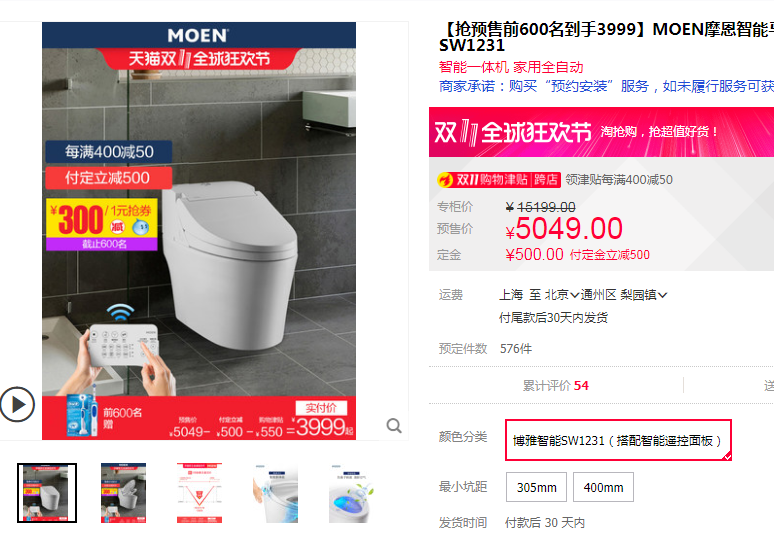This screenshot has height=537, width=774.
Task: Open 累计评价 54 reviews tab
Action: click(555, 385)
